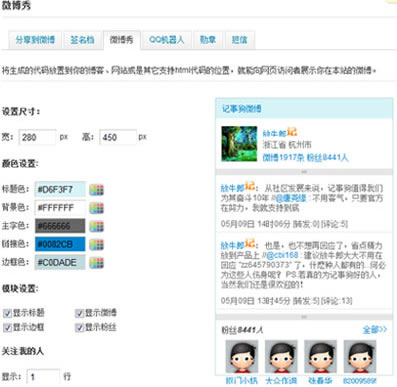Toggle the 显示微博 checkbox
This screenshot has height=387, width=397.
[x=79, y=313]
